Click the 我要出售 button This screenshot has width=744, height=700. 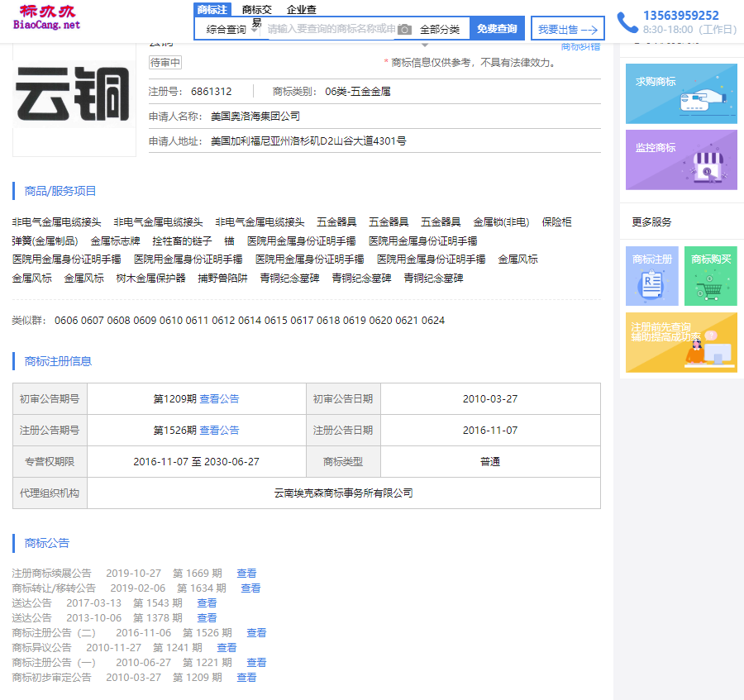pos(567,30)
